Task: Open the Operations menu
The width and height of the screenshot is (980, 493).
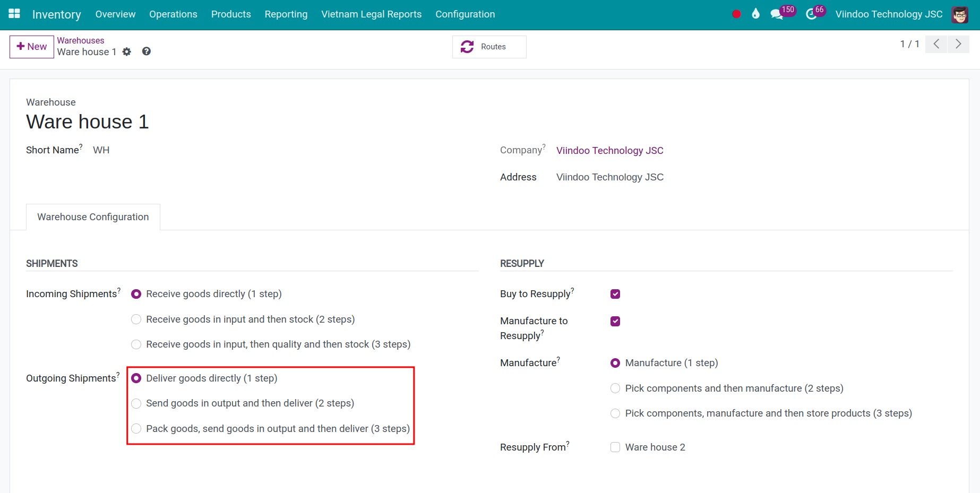Action: tap(173, 14)
